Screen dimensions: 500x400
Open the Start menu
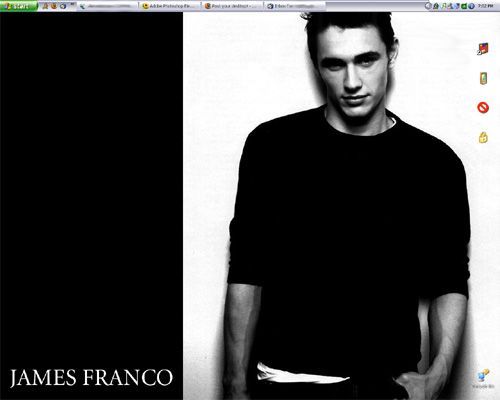tap(19, 6)
